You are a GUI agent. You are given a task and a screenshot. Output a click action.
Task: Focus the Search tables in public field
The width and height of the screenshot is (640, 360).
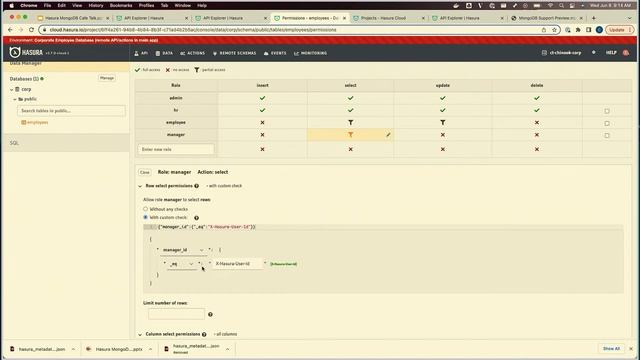coord(71,111)
